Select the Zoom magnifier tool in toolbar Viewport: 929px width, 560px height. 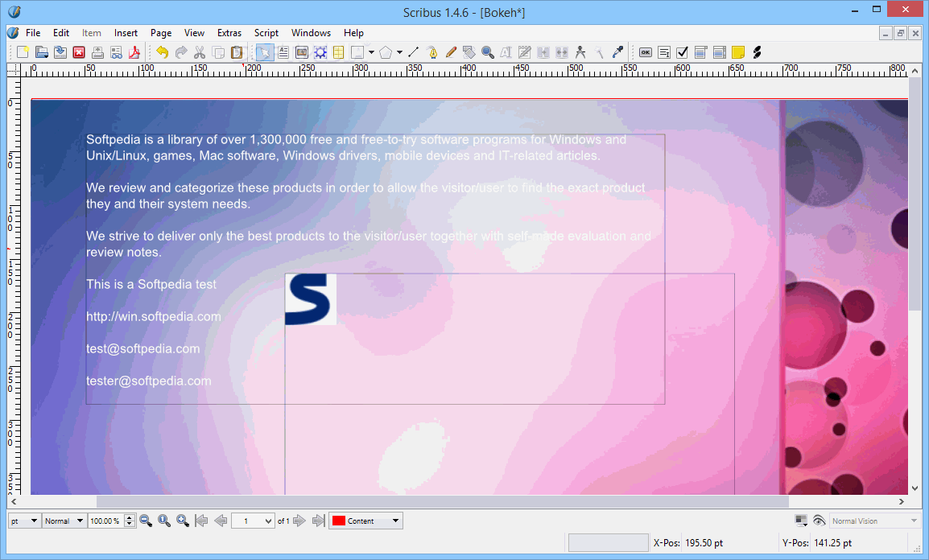(x=488, y=52)
